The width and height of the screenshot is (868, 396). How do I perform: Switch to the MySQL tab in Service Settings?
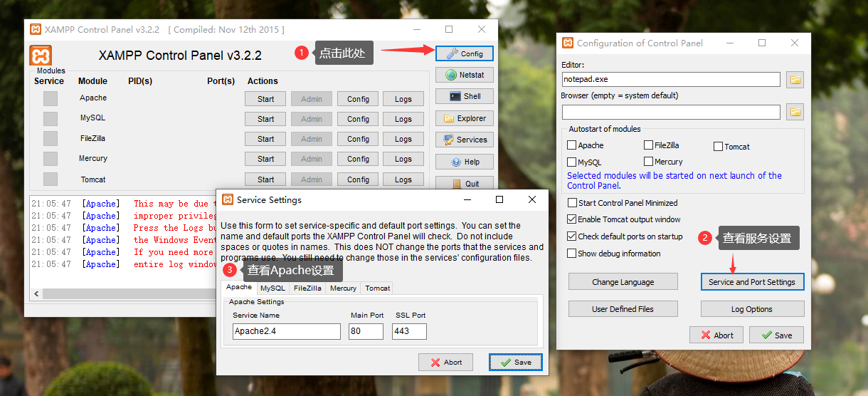point(272,288)
